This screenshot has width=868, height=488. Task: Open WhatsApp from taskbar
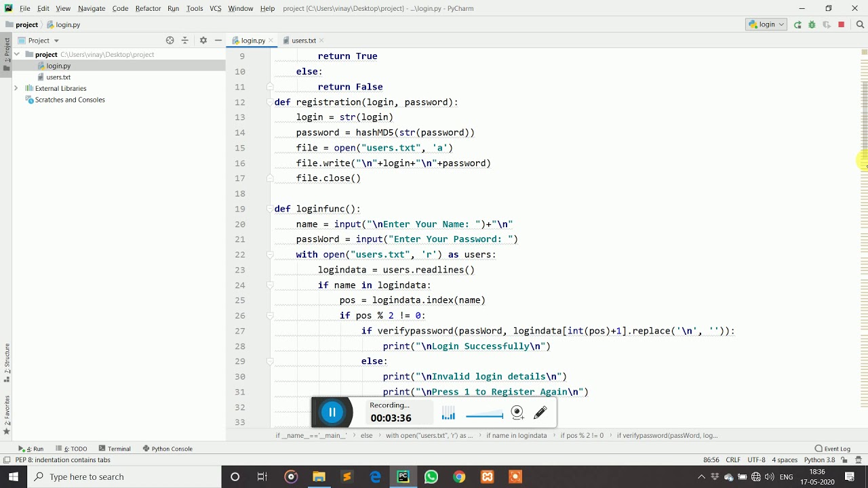point(431,476)
